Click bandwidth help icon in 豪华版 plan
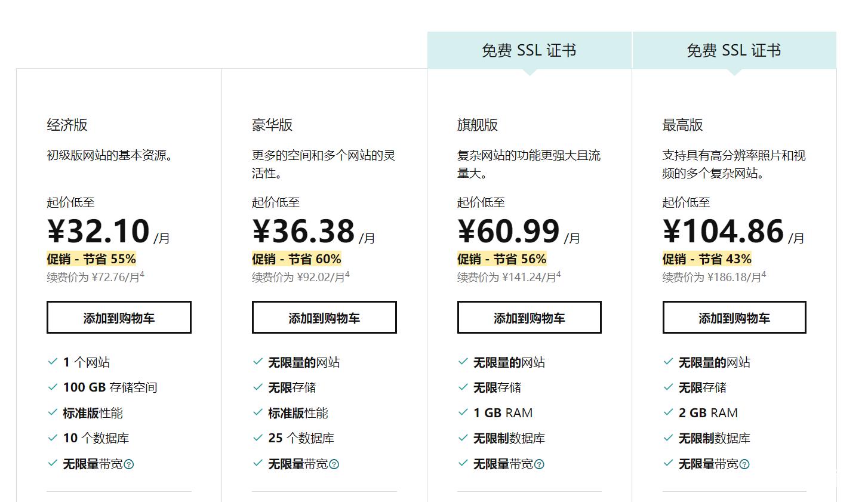Image resolution: width=868 pixels, height=502 pixels. 334,464
